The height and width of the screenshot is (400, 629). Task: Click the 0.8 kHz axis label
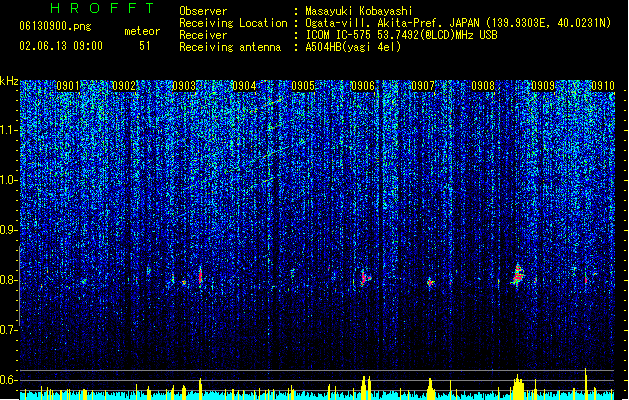9,280
